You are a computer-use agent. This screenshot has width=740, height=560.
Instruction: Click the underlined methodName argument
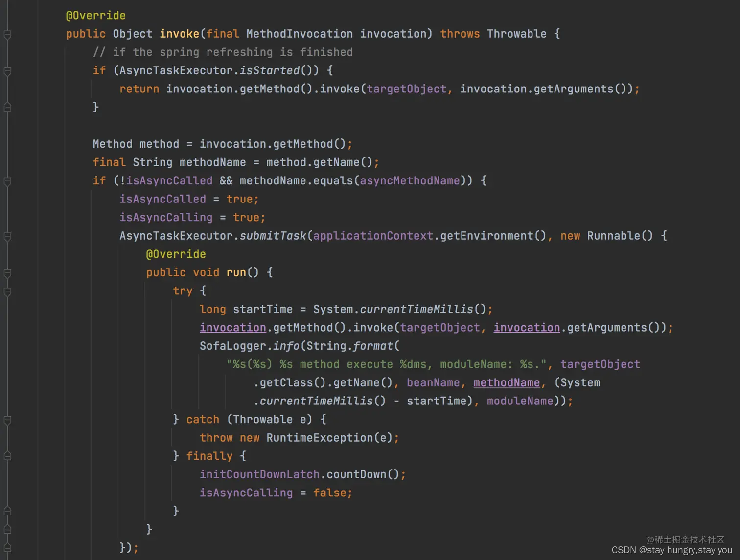tap(507, 382)
